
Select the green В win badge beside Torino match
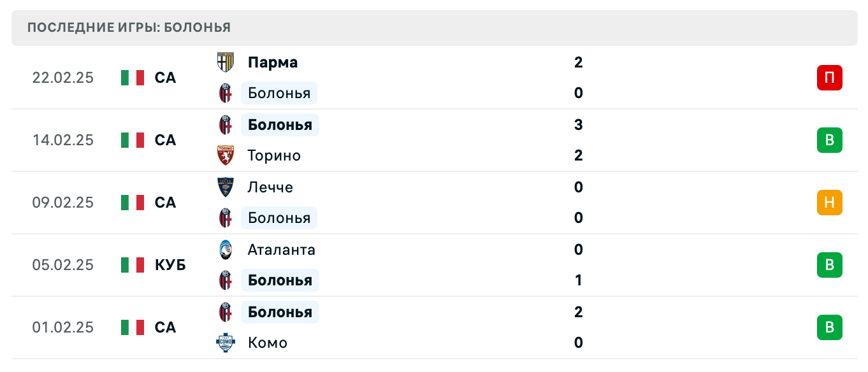click(x=829, y=139)
